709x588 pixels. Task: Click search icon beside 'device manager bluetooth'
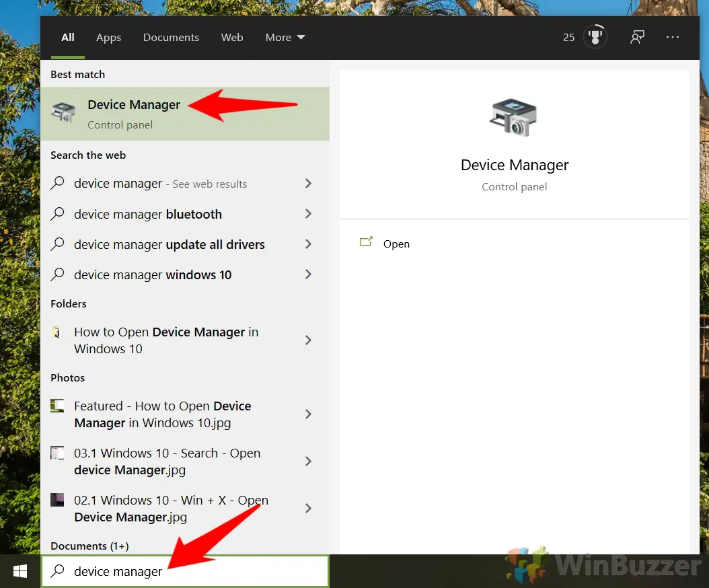[x=57, y=213]
